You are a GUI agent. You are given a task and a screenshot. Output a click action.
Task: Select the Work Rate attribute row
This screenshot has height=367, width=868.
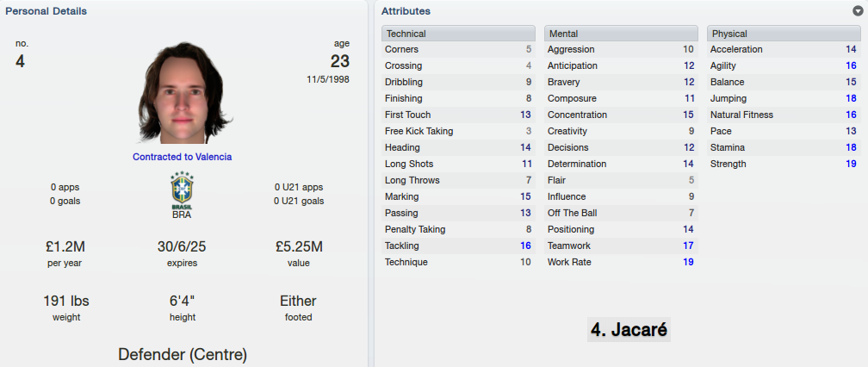click(x=621, y=262)
